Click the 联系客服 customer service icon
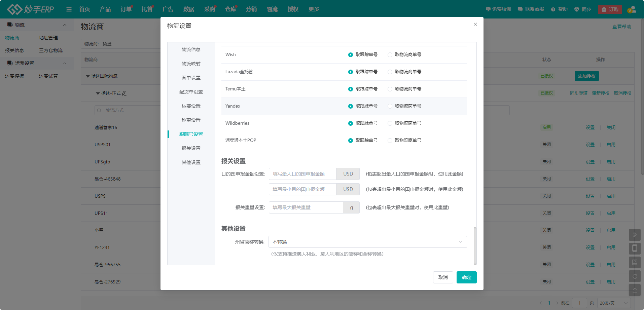The image size is (644, 310). coord(520,9)
